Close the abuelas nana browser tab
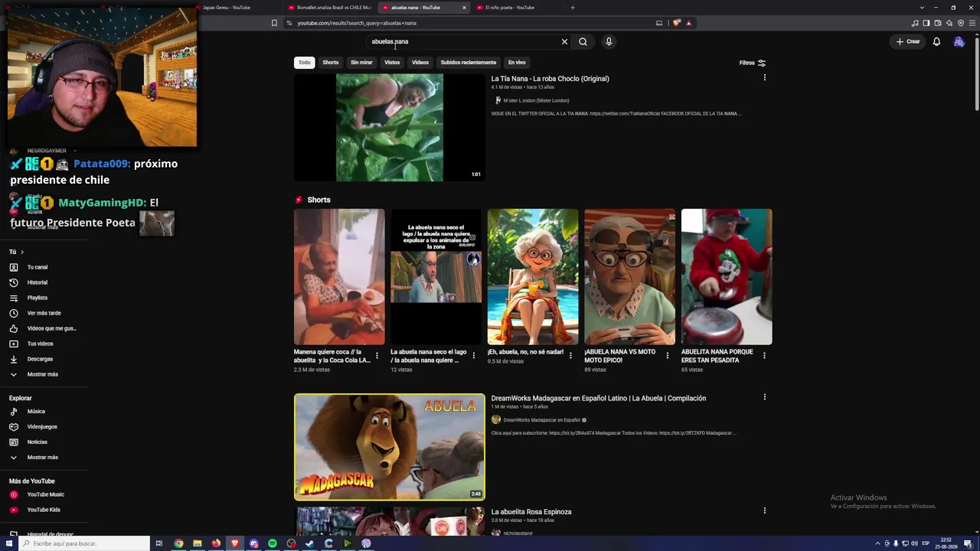980x551 pixels. [464, 8]
